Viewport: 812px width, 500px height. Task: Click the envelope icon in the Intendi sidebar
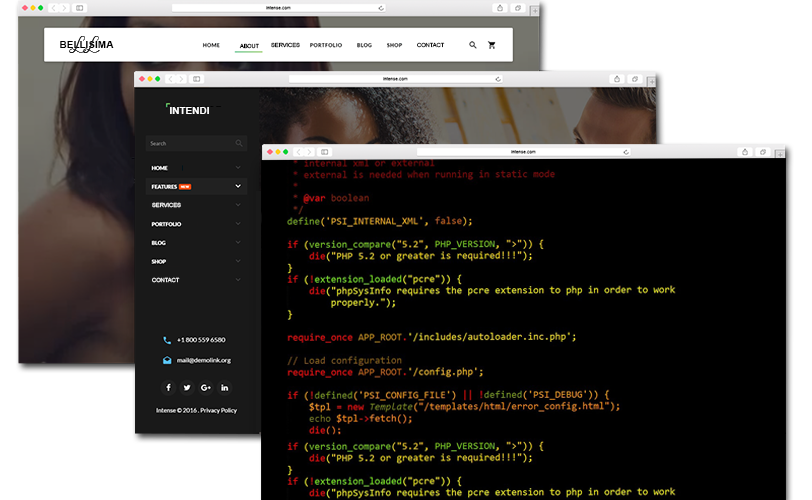167,360
